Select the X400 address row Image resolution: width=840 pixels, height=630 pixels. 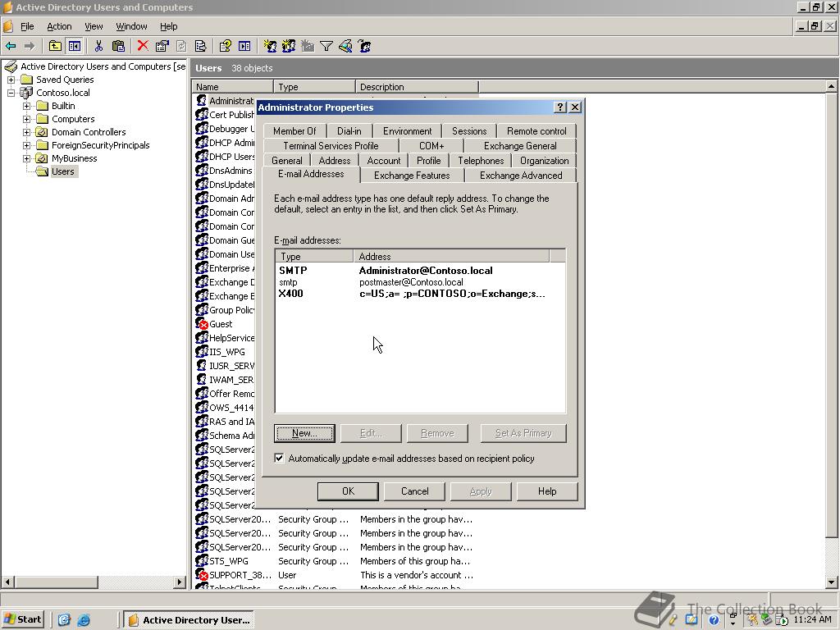click(420, 294)
